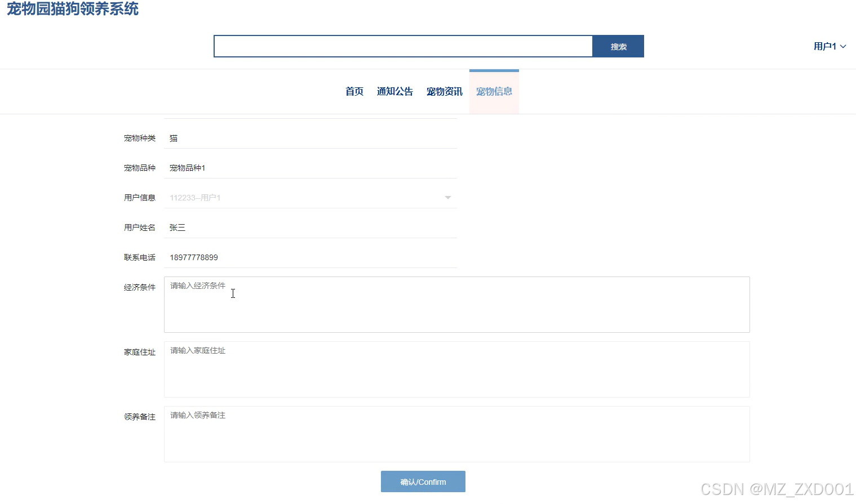Click the 宠物种类 label
This screenshot has height=504, width=856.
(x=140, y=138)
